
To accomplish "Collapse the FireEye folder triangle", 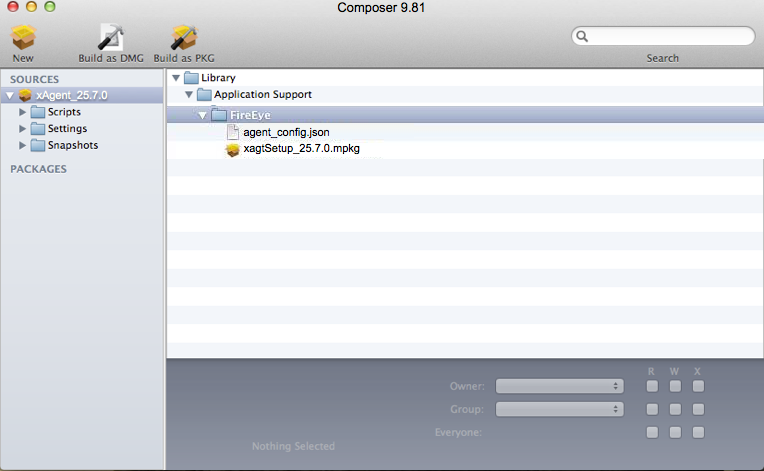I will click(202, 115).
